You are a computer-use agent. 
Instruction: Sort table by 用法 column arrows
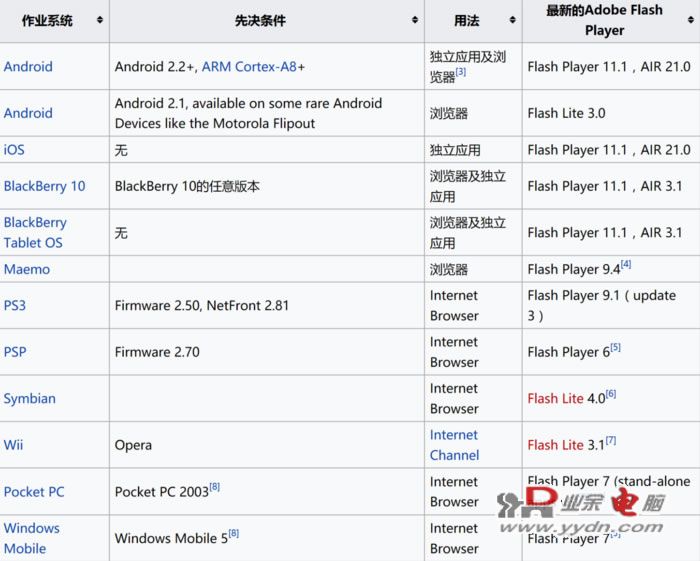coord(512,20)
